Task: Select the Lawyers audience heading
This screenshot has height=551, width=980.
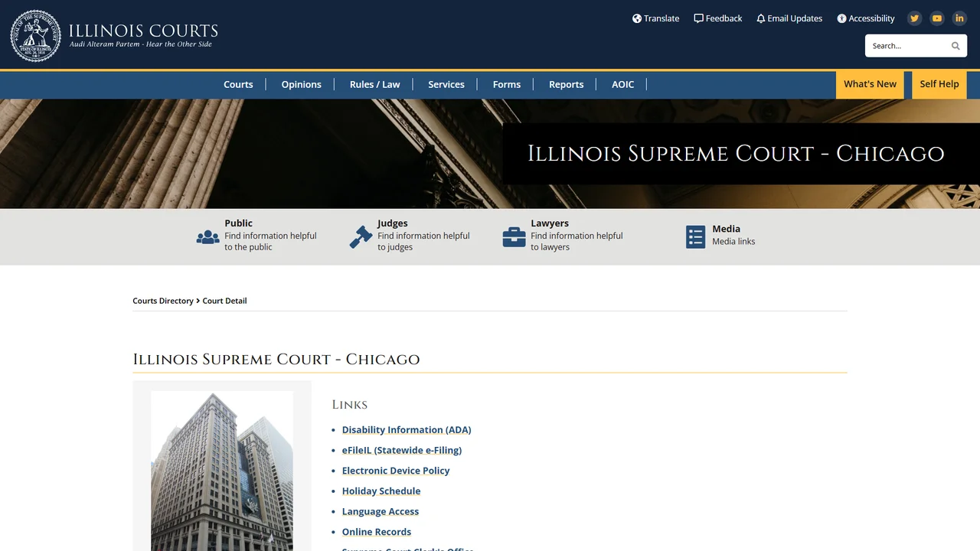Action: click(x=550, y=223)
